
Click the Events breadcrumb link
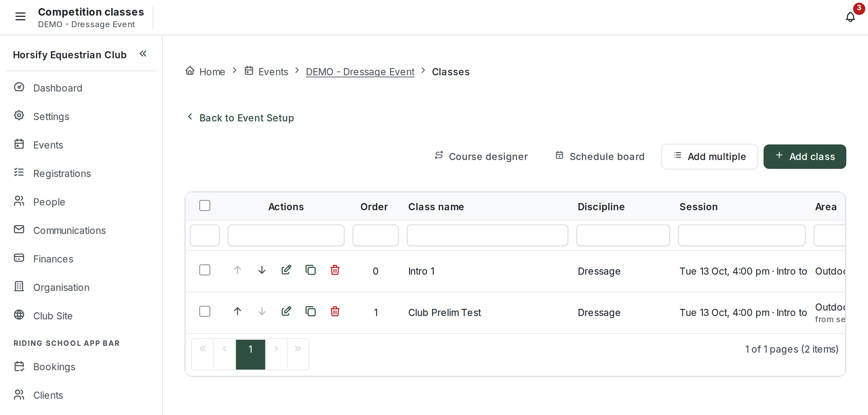pos(267,72)
